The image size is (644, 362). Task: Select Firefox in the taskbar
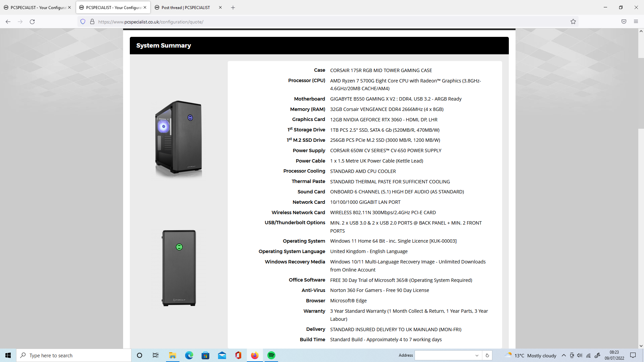click(255, 355)
